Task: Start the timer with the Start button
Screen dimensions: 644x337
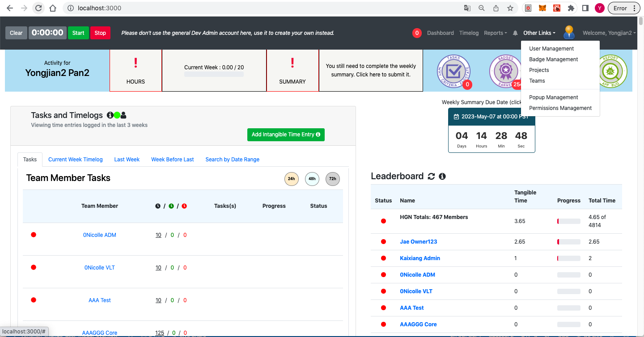Action: click(78, 33)
